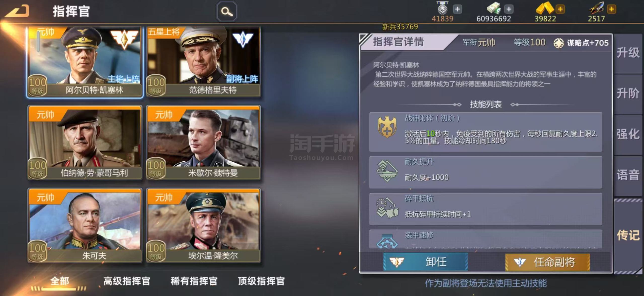Screen dimensions: 644x296
Task: Add more medals with plus icon
Action: [457, 9]
